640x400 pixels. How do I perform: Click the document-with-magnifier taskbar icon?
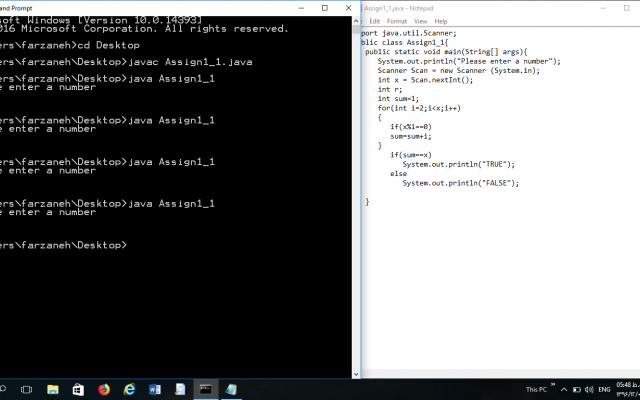point(180,389)
